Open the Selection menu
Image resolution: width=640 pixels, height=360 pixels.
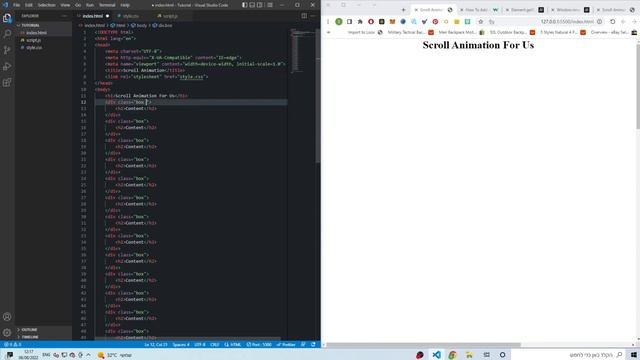pos(47,5)
